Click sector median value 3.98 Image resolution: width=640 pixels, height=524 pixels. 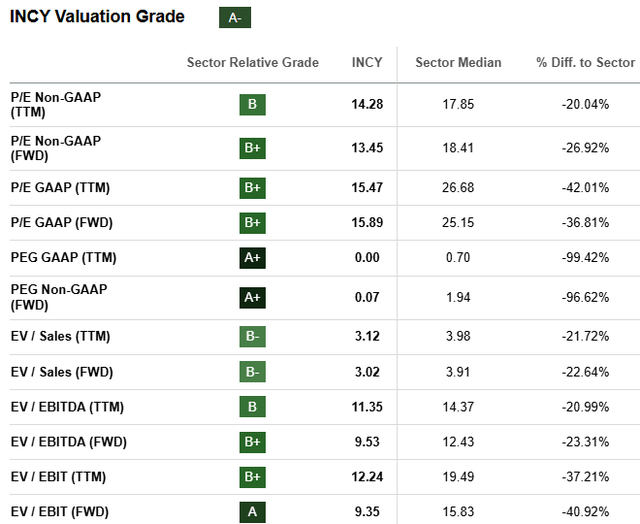(458, 336)
